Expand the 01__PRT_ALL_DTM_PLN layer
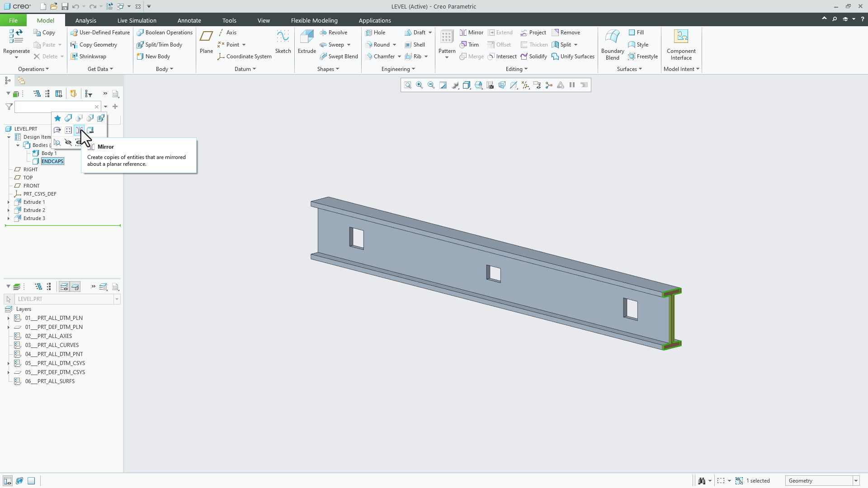The height and width of the screenshot is (488, 868). pos(9,318)
